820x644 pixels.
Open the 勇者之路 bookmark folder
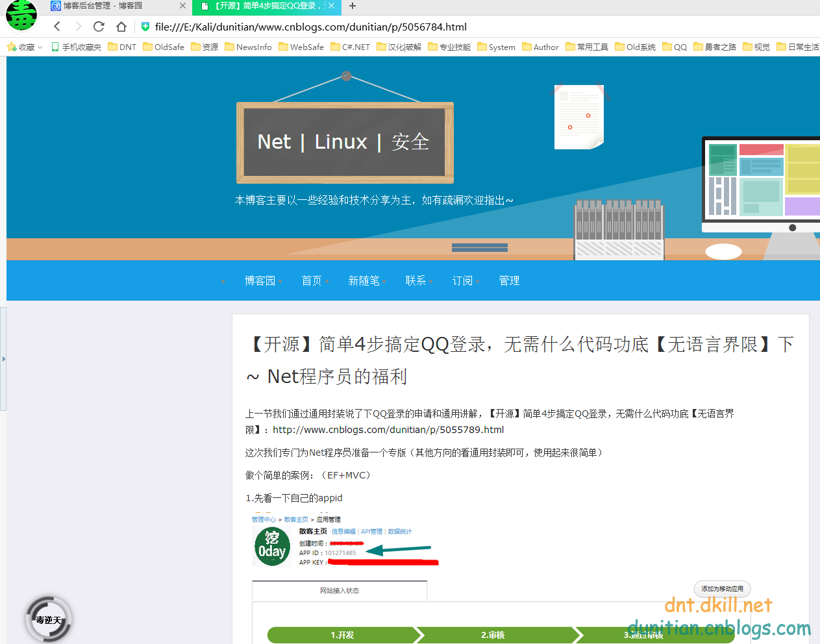pyautogui.click(x=715, y=47)
